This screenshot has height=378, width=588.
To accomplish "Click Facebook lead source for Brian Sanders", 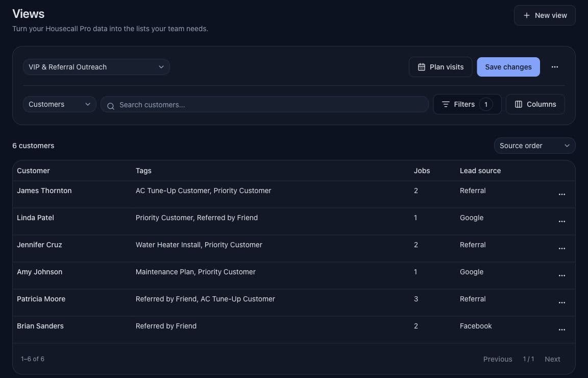I will tap(476, 326).
